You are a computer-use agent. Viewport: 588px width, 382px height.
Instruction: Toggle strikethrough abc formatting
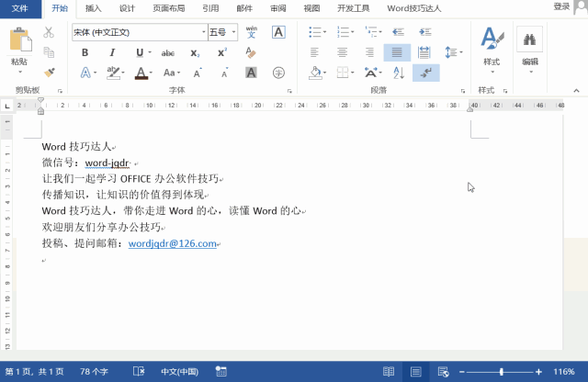click(167, 53)
